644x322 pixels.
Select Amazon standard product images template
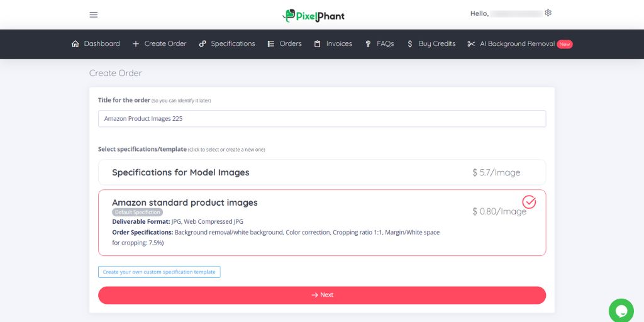tap(322, 223)
